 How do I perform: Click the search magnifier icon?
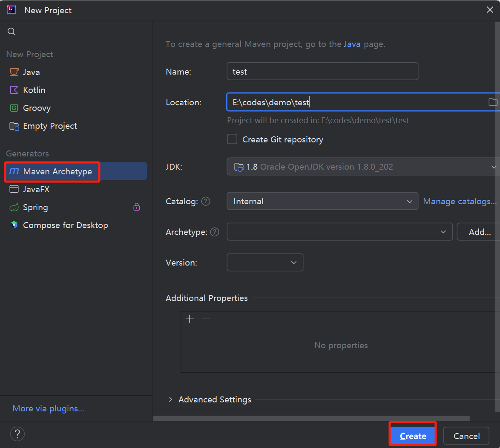(x=11, y=32)
